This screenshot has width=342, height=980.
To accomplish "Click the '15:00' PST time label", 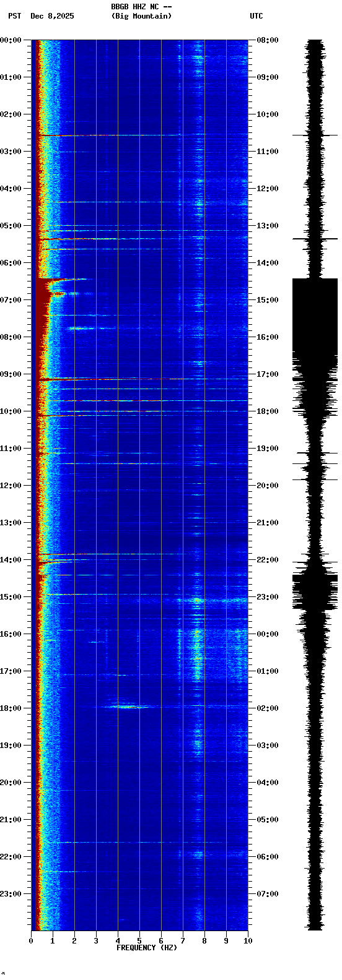I will point(11,597).
